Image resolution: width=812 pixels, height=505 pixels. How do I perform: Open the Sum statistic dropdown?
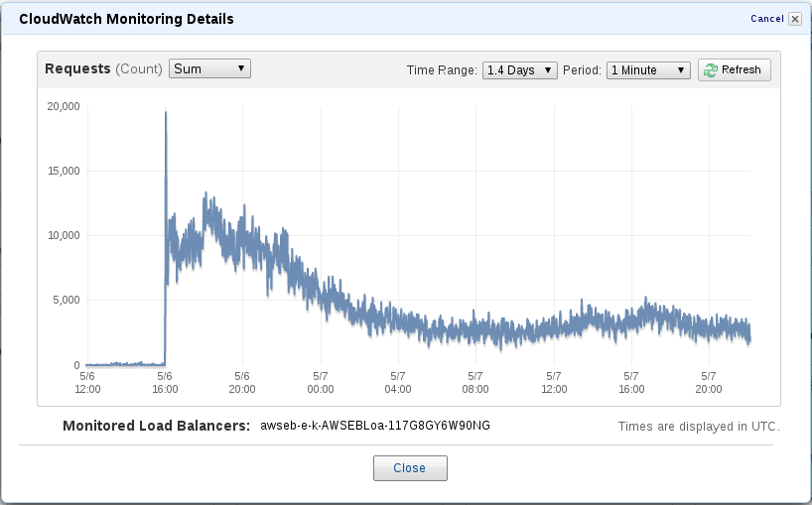pyautogui.click(x=209, y=68)
